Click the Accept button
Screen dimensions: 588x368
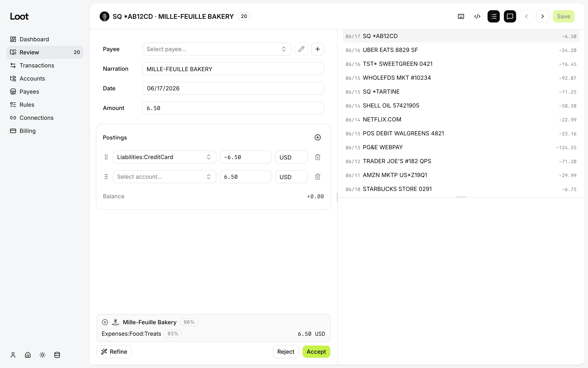coord(316,351)
